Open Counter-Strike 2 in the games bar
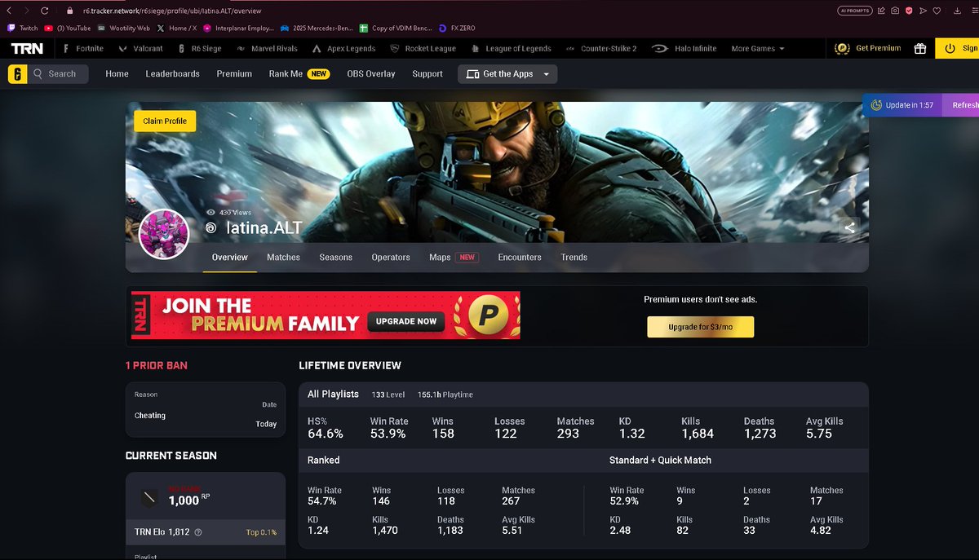Viewport: 979px width, 560px height. click(x=601, y=48)
